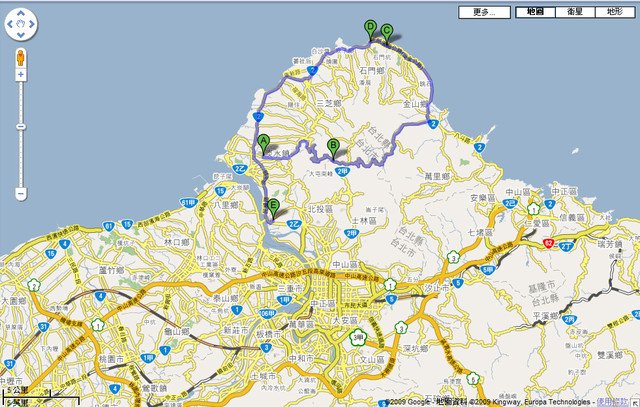Click the 金山鄉 map label
This screenshot has width=640, height=407.
click(x=415, y=104)
